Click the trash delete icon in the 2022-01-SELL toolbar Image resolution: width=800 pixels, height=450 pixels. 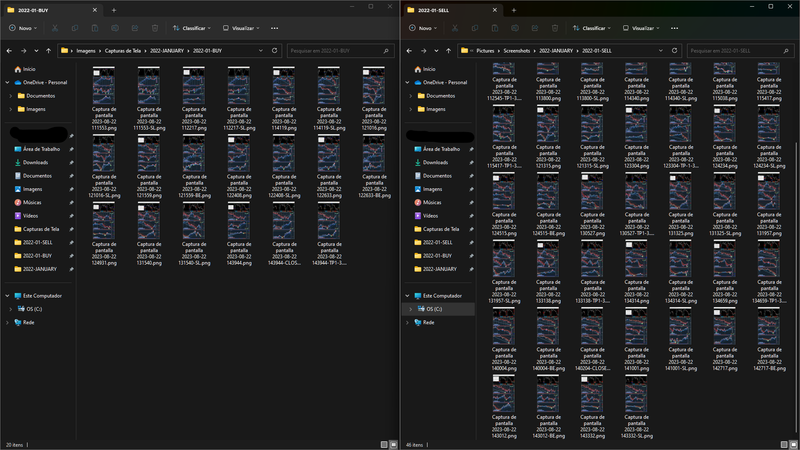pyautogui.click(x=555, y=28)
